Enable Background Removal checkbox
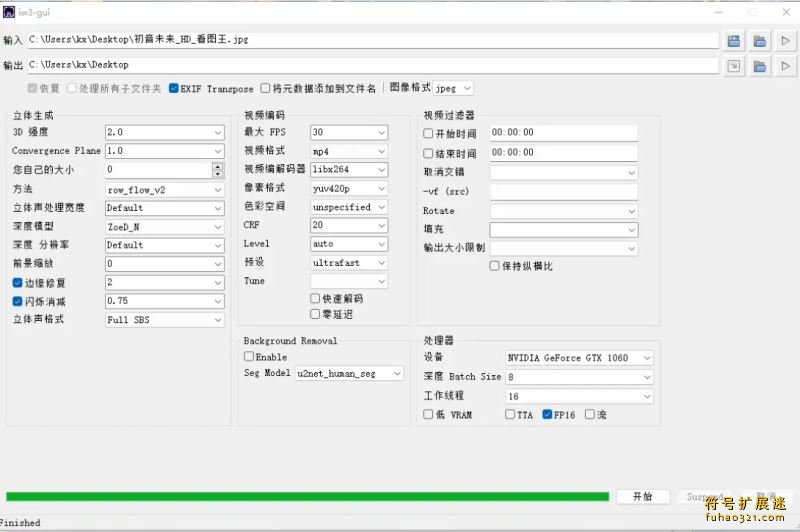Screen dimensions: 800x532 (x=248, y=356)
